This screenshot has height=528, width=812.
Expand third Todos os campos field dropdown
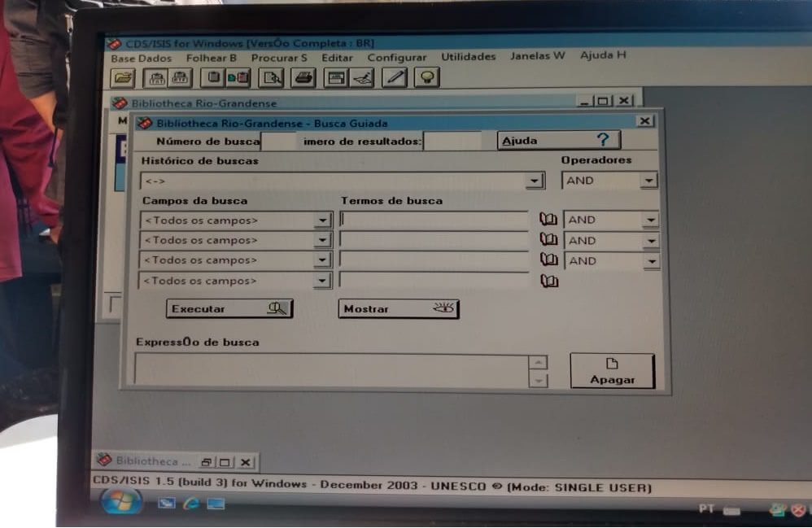[x=321, y=260]
